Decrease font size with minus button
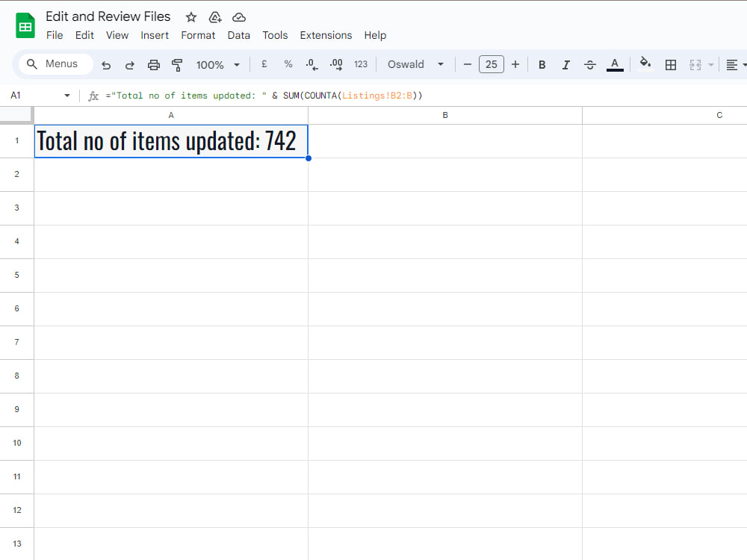 pyautogui.click(x=468, y=64)
